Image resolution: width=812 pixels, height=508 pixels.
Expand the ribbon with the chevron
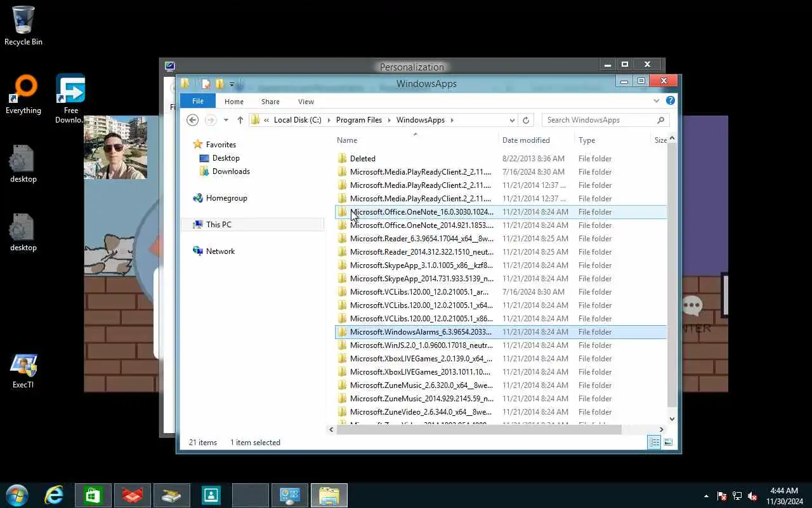click(x=657, y=101)
